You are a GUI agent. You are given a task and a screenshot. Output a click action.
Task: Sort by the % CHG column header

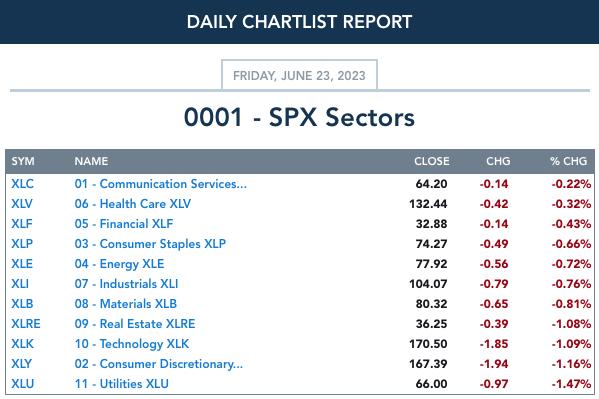[568, 161]
